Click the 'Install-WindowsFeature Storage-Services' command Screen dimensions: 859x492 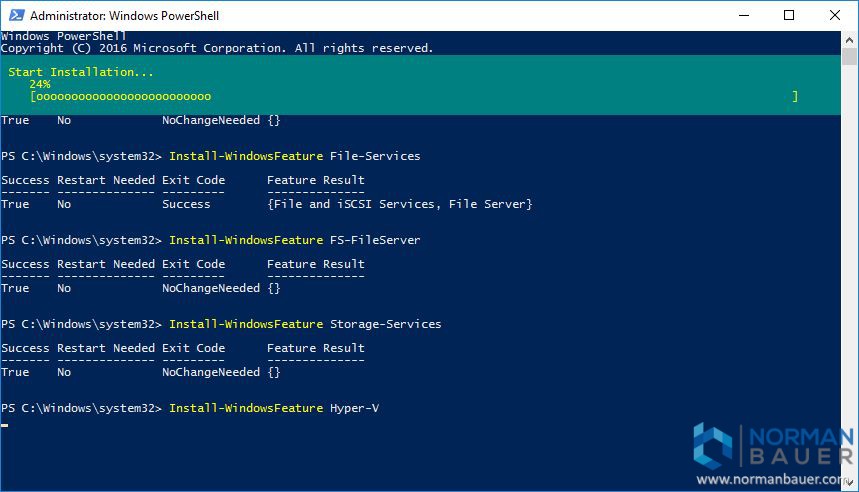click(305, 324)
